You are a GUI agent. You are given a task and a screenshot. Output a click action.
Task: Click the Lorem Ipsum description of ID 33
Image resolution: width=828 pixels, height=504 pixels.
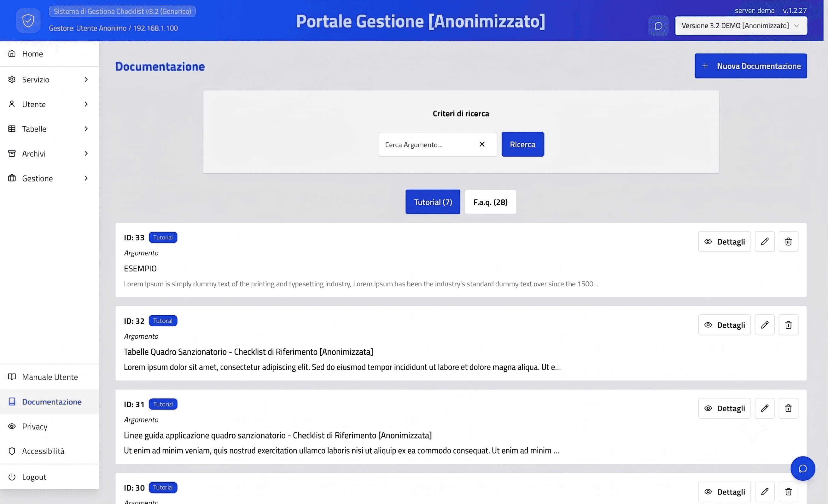tap(361, 284)
